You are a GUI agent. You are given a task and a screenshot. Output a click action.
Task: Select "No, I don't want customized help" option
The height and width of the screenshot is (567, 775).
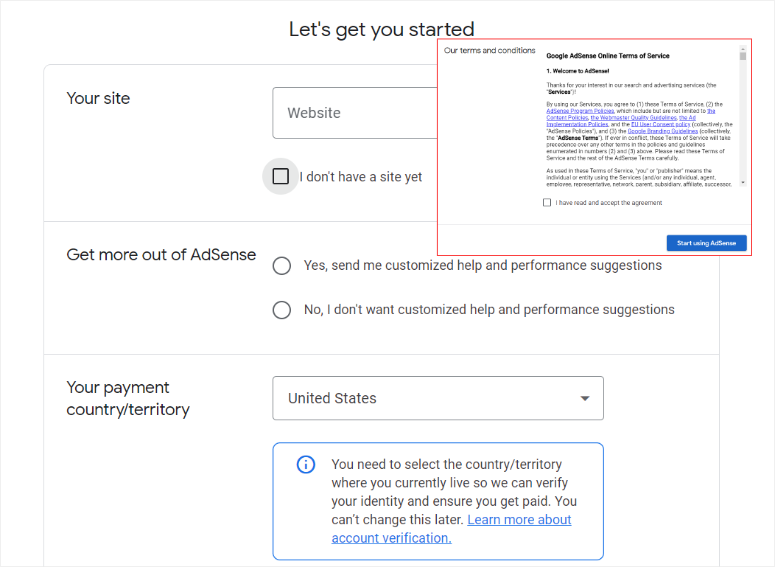[x=282, y=310]
